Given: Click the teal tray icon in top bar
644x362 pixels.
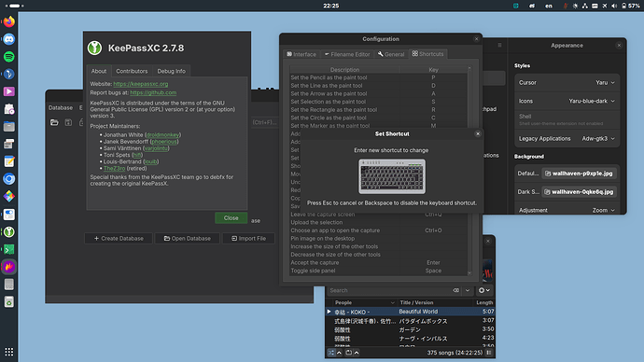Looking at the screenshot, I should click(x=516, y=6).
